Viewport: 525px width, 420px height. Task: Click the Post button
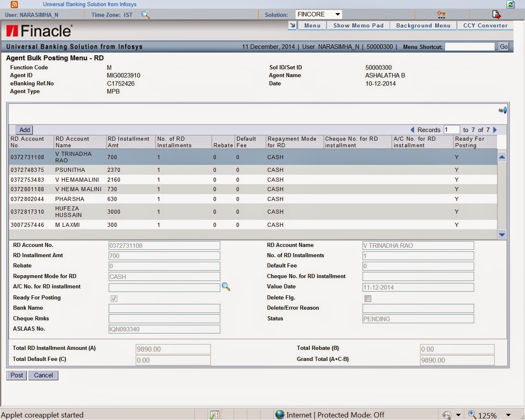coord(17,375)
